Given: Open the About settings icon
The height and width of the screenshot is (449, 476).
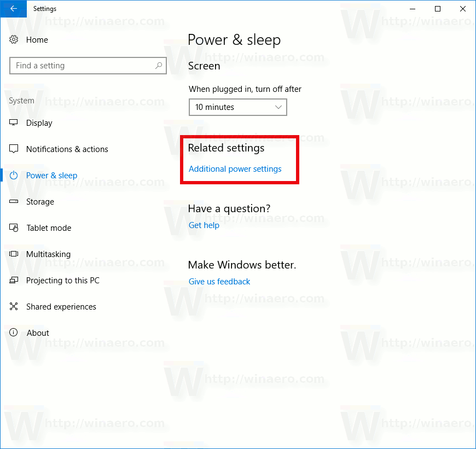Looking at the screenshot, I should coord(13,333).
